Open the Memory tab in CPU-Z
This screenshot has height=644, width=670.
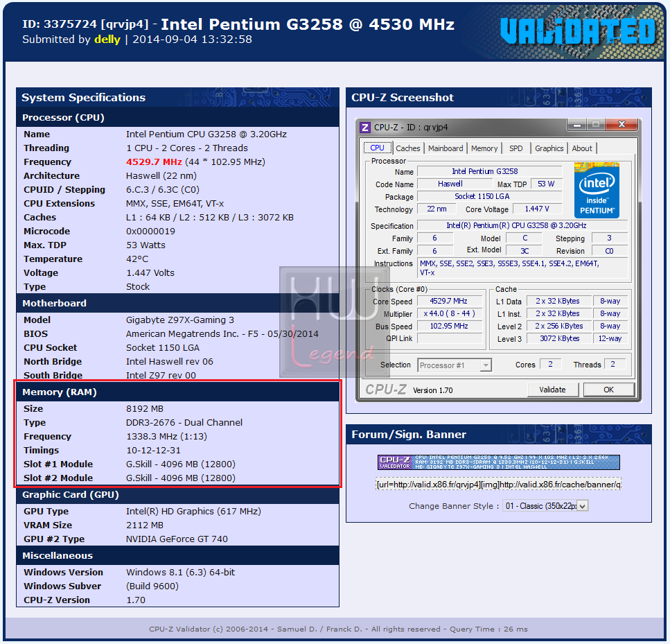484,148
